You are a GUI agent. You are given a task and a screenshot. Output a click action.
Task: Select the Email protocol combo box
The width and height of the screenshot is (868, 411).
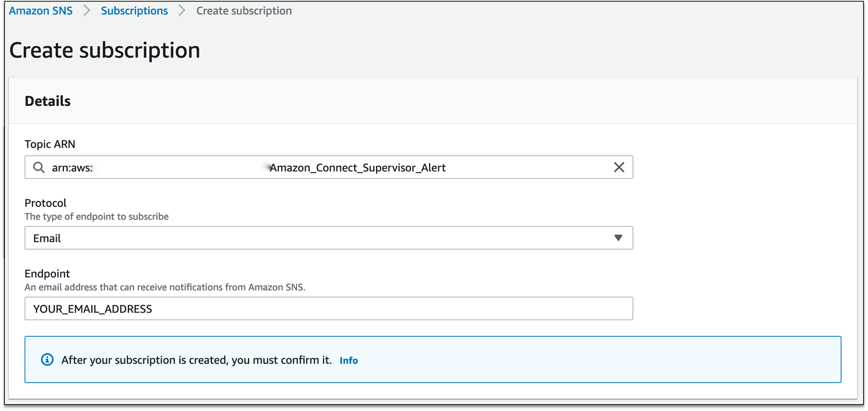pyautogui.click(x=324, y=238)
